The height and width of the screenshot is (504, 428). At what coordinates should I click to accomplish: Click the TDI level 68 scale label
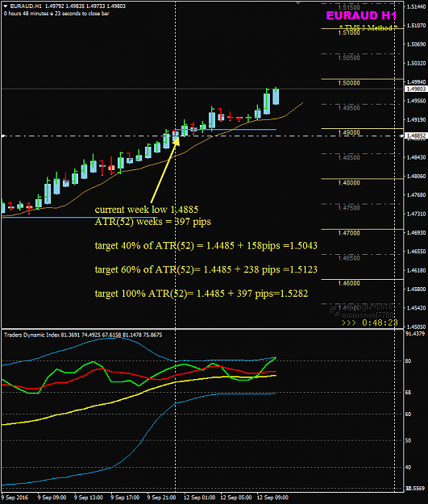(x=409, y=393)
